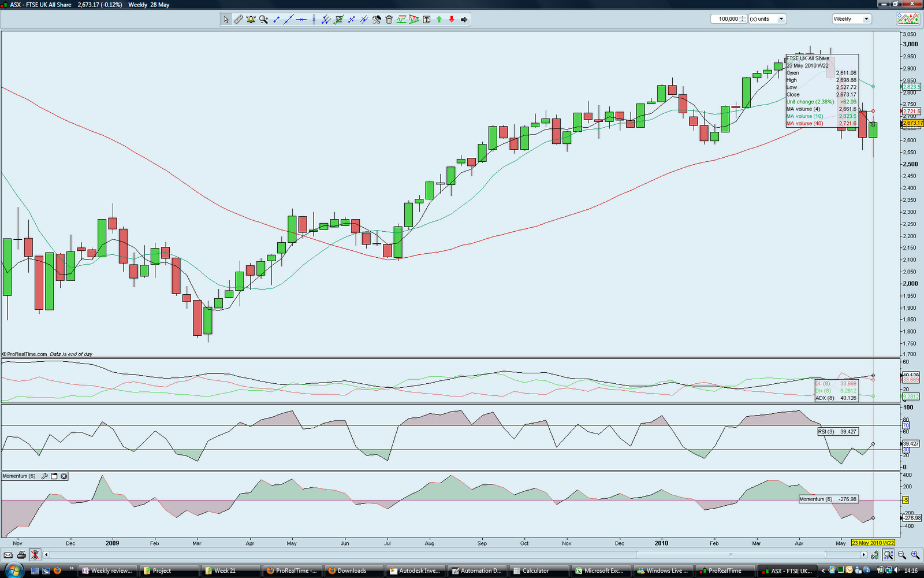This screenshot has height=578, width=924.
Task: Click the RSI (3) 39.427 label box
Action: coord(838,432)
